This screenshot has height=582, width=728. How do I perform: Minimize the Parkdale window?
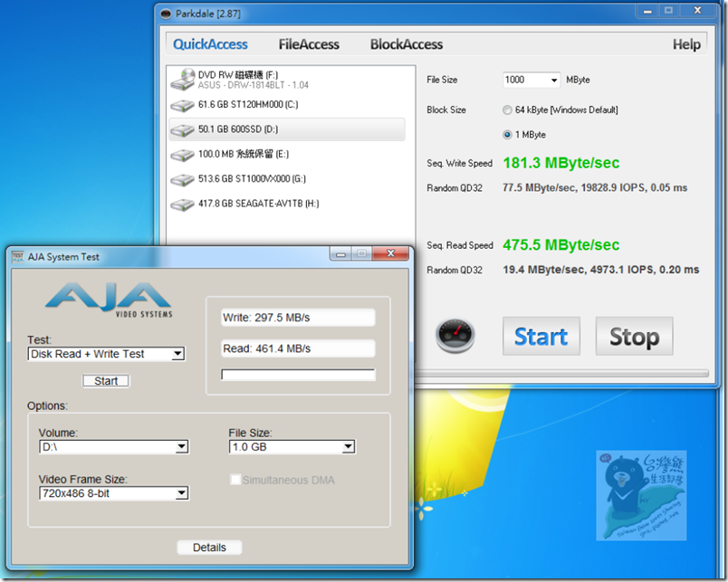(647, 11)
